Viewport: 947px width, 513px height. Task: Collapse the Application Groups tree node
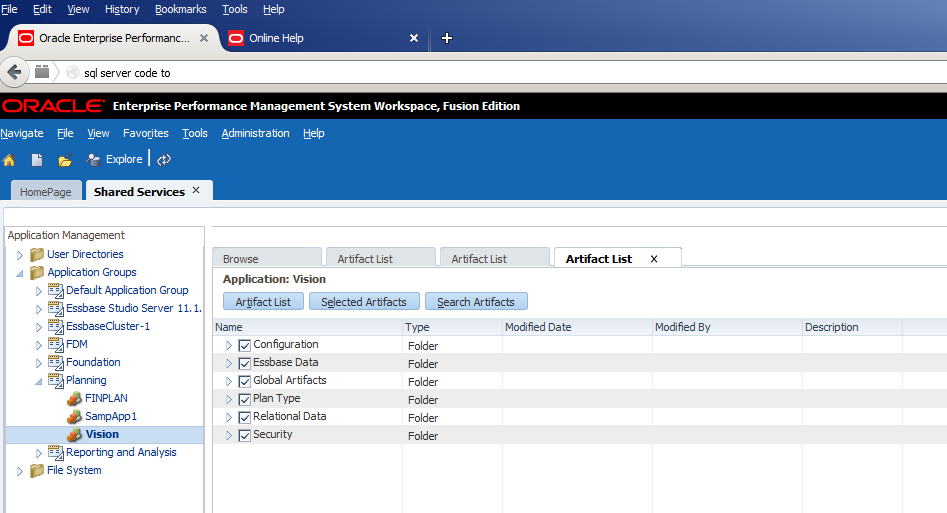[20, 273]
